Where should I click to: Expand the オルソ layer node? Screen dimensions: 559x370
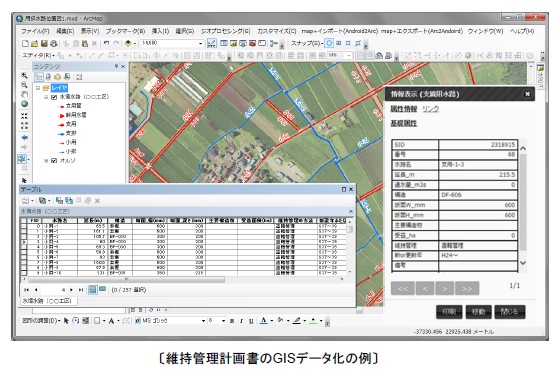pos(46,161)
